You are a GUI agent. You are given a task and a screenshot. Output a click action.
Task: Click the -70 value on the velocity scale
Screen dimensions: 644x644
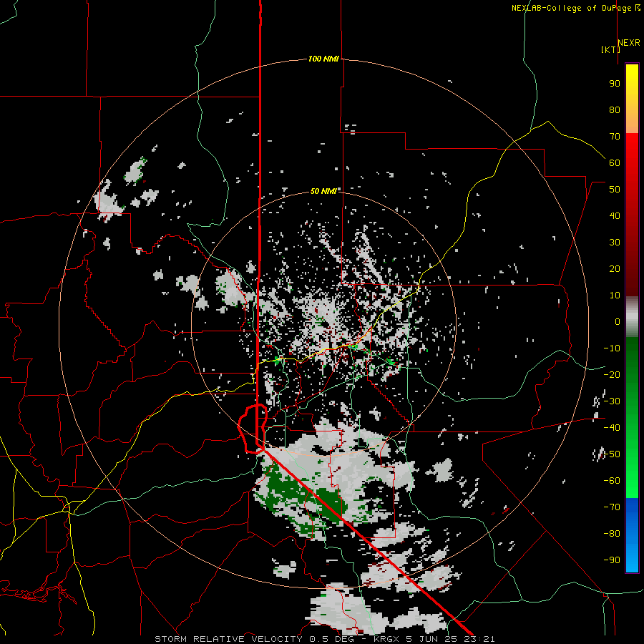coord(612,507)
